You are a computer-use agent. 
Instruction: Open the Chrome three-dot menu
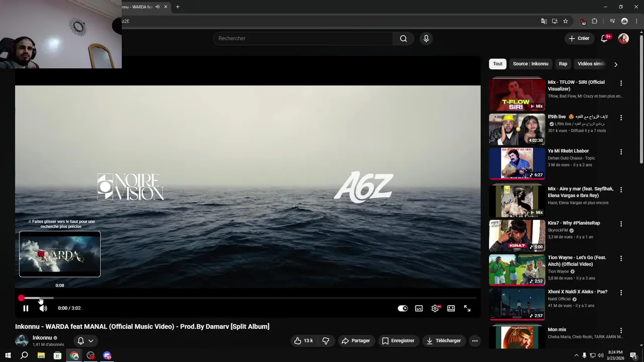click(636, 21)
